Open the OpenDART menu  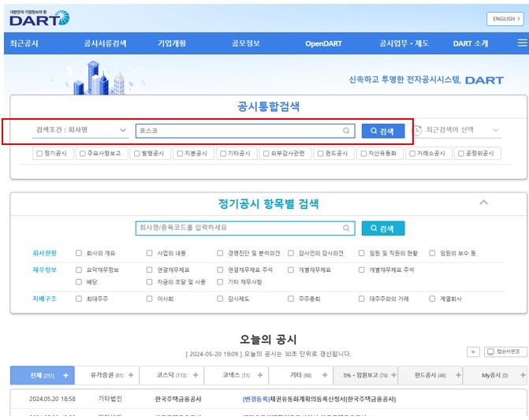pos(323,43)
